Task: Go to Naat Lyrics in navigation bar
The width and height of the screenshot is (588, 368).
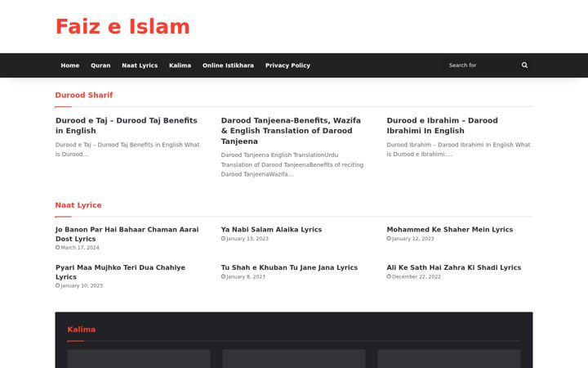Action: (140, 65)
